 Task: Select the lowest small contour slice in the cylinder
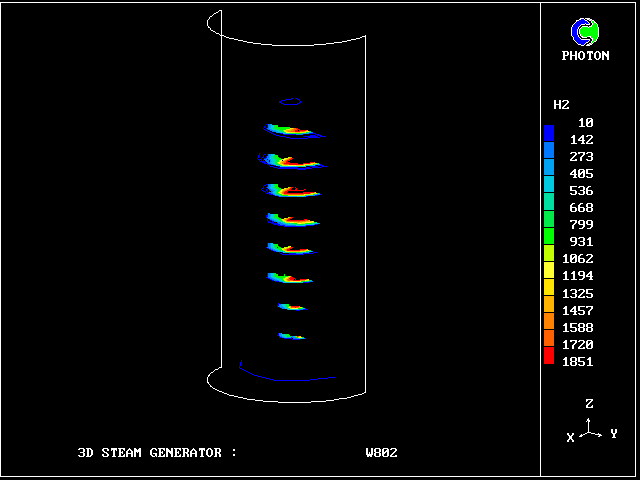291,336
